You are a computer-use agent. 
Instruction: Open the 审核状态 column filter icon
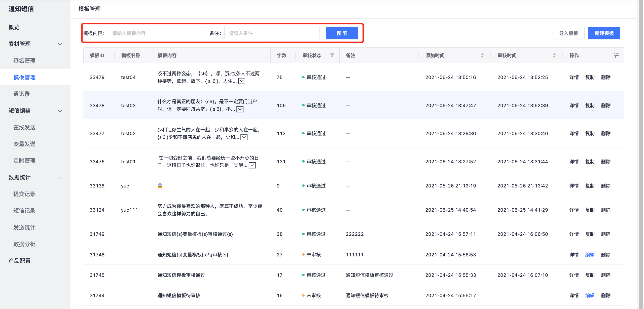pyautogui.click(x=332, y=55)
